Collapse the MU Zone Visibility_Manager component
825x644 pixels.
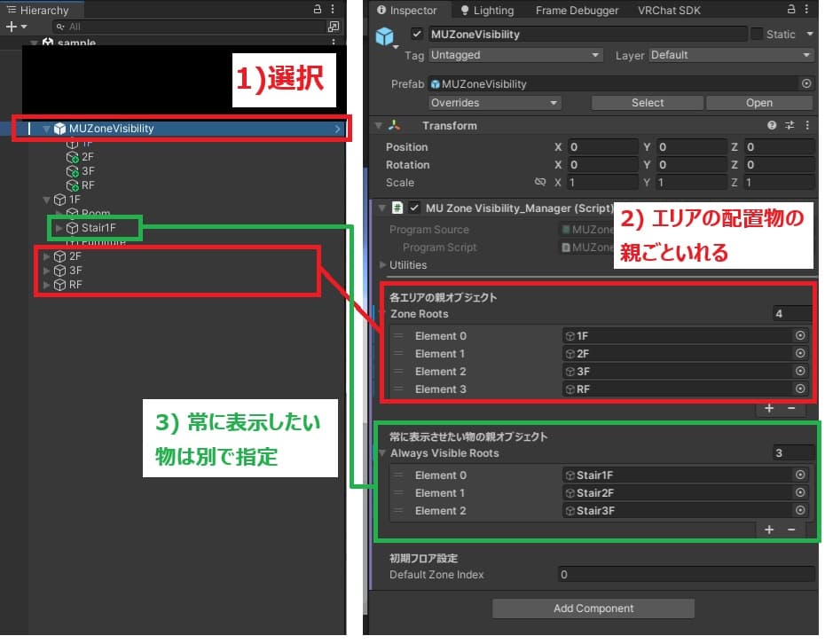(x=382, y=208)
